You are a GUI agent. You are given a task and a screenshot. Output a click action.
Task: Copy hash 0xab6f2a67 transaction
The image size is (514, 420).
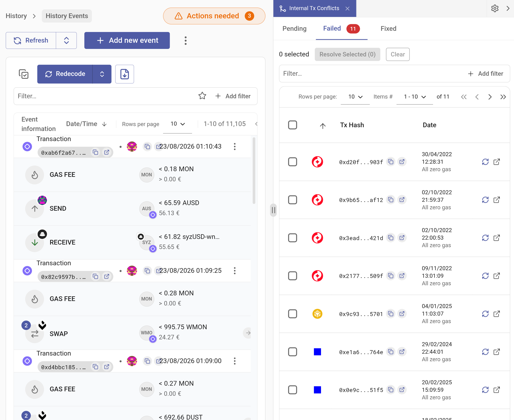[95, 152]
